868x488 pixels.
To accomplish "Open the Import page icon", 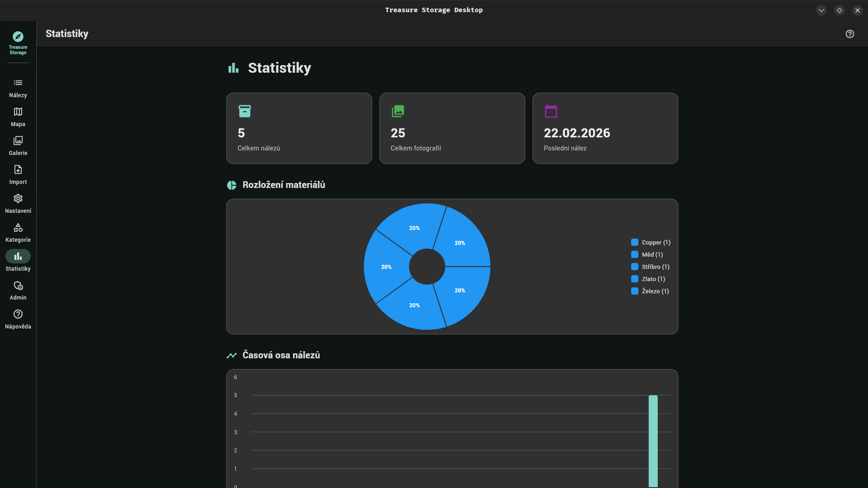I will pos(18,170).
